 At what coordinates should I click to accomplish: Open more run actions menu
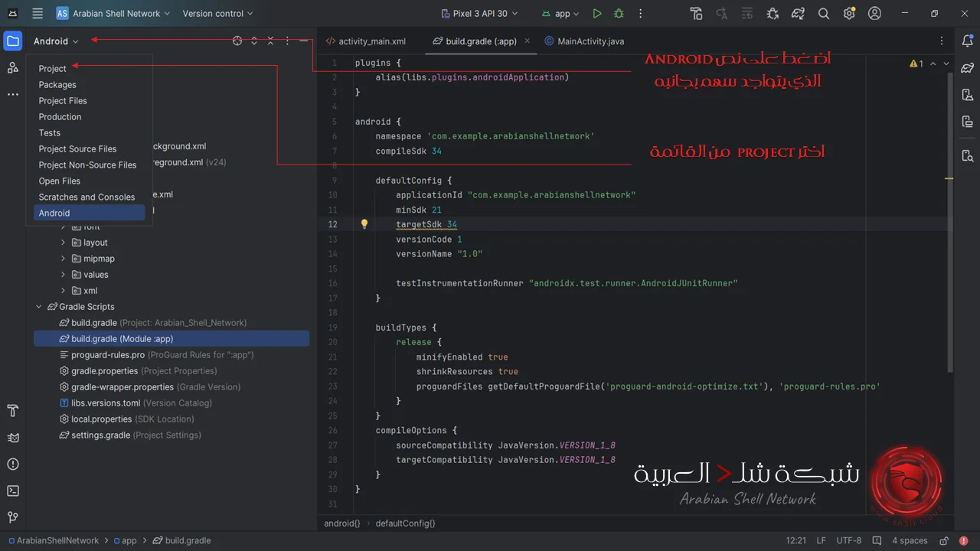[641, 13]
